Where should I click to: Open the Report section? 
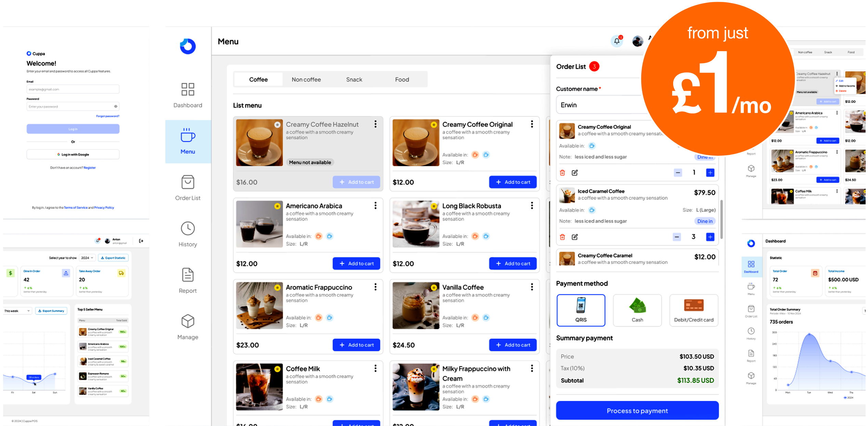(x=188, y=280)
